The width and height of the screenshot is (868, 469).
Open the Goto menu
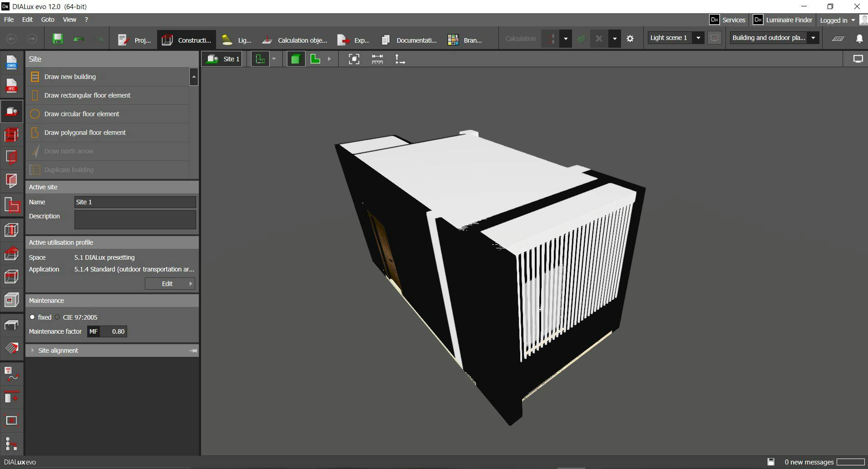point(47,20)
